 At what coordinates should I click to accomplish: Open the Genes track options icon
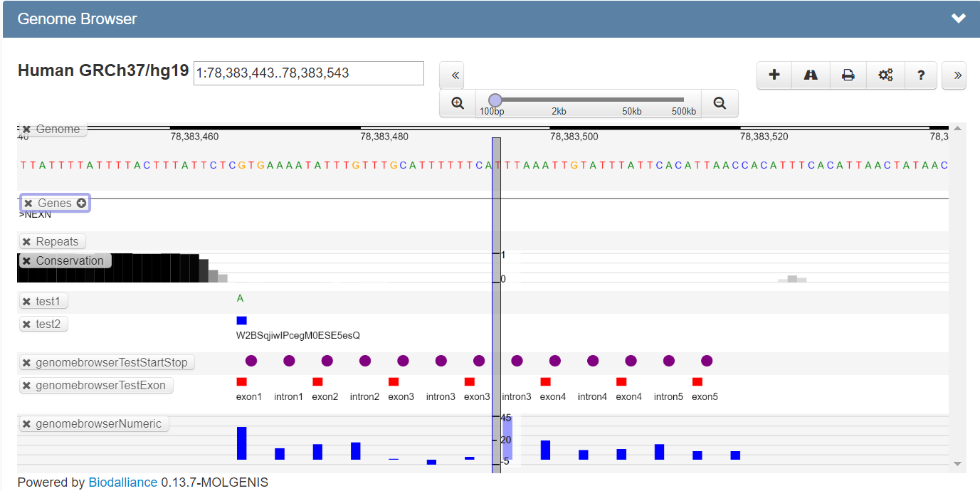click(82, 203)
